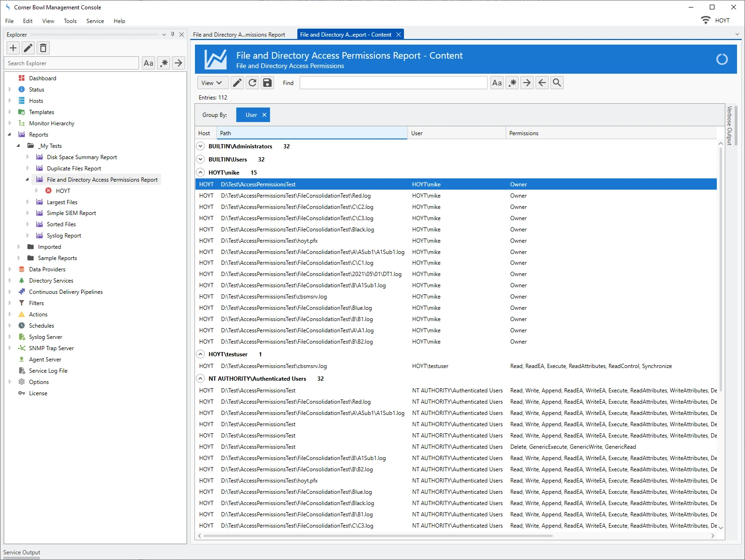The image size is (745, 560).
Task: Toggle regex option in Explorer search
Action: click(x=163, y=63)
